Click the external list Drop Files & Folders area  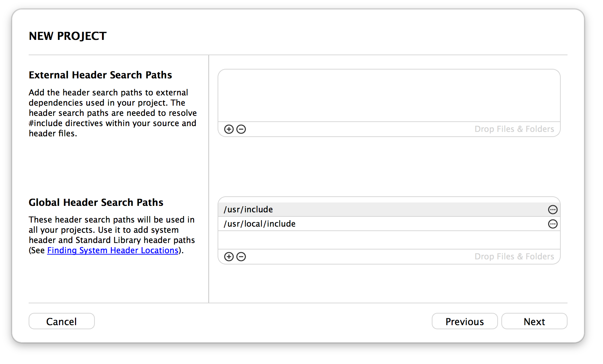[514, 129]
